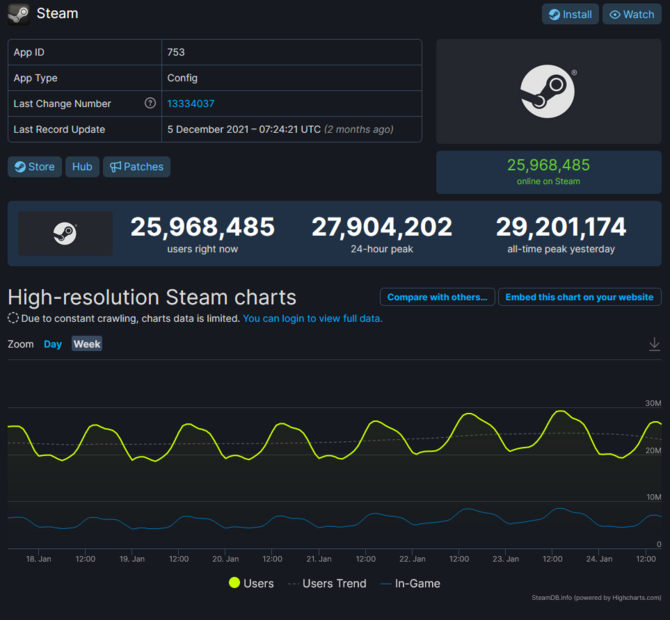Click the 20. Jan axis label
This screenshot has width=670, height=620.
click(x=226, y=559)
